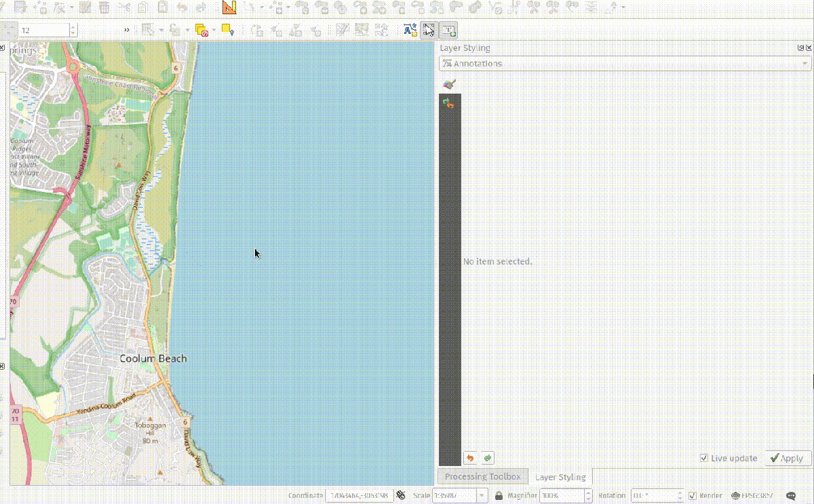Click the Paste icon in the toolbar
The image size is (814, 504).
(163, 8)
